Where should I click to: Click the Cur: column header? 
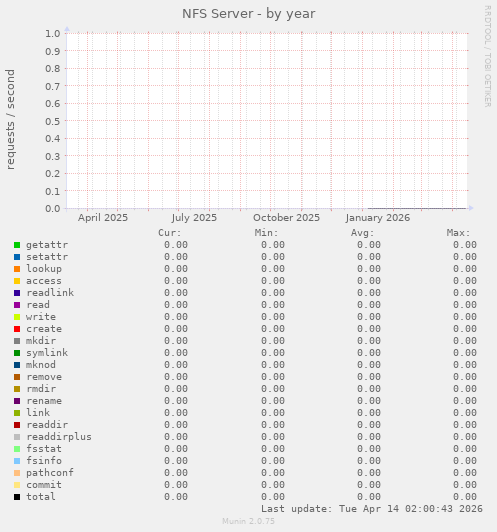tap(170, 233)
